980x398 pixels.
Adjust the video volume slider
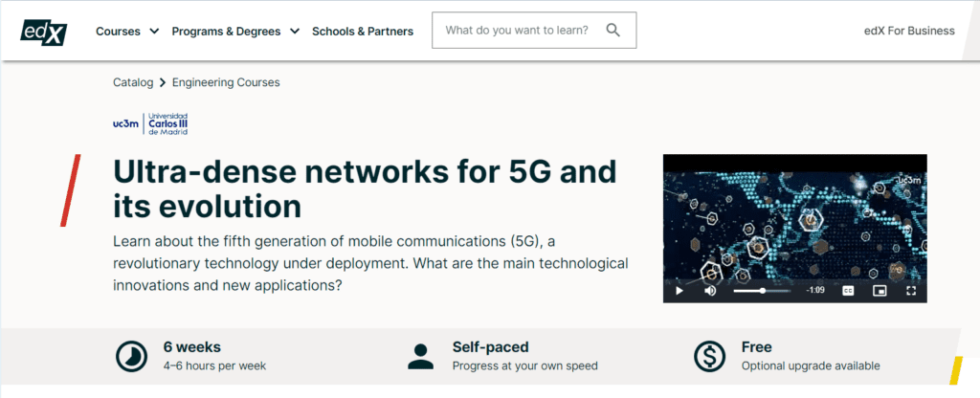click(x=762, y=291)
